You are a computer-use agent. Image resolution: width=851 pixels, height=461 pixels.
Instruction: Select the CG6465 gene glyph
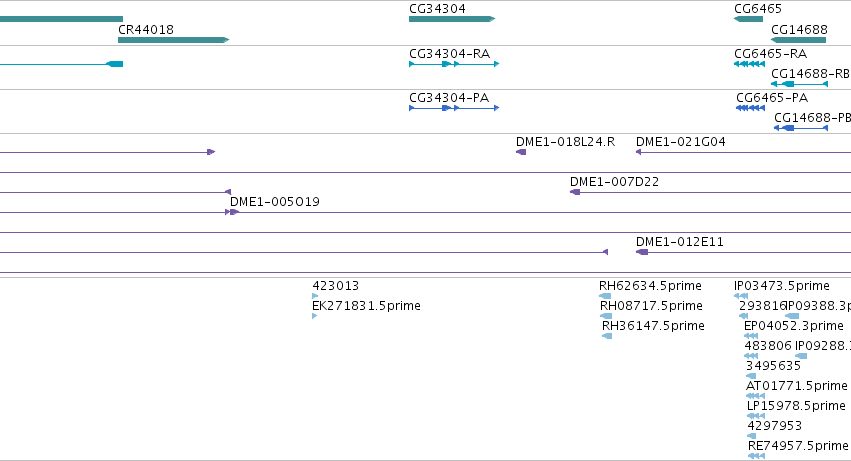tap(748, 19)
